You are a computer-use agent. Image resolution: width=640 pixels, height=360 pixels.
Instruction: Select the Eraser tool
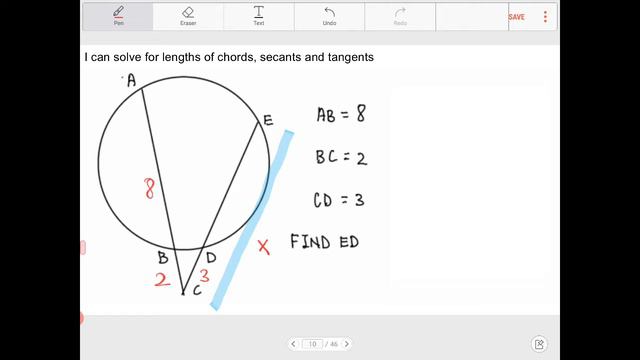pyautogui.click(x=188, y=16)
